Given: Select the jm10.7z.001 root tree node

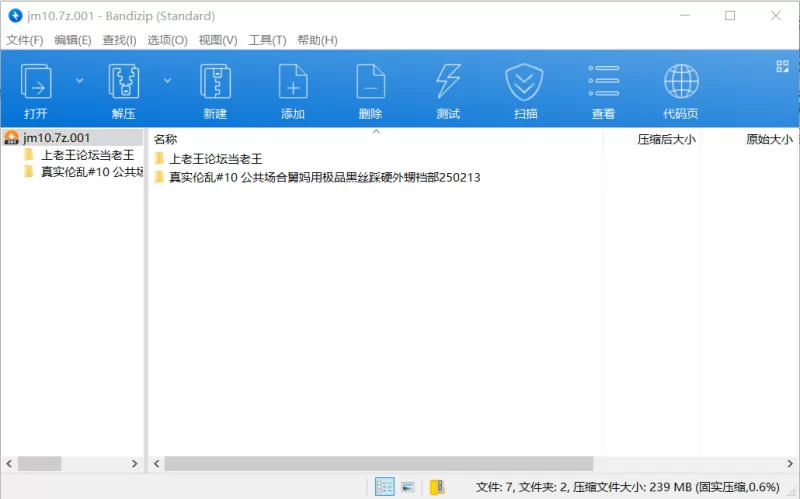Looking at the screenshot, I should click(57, 138).
